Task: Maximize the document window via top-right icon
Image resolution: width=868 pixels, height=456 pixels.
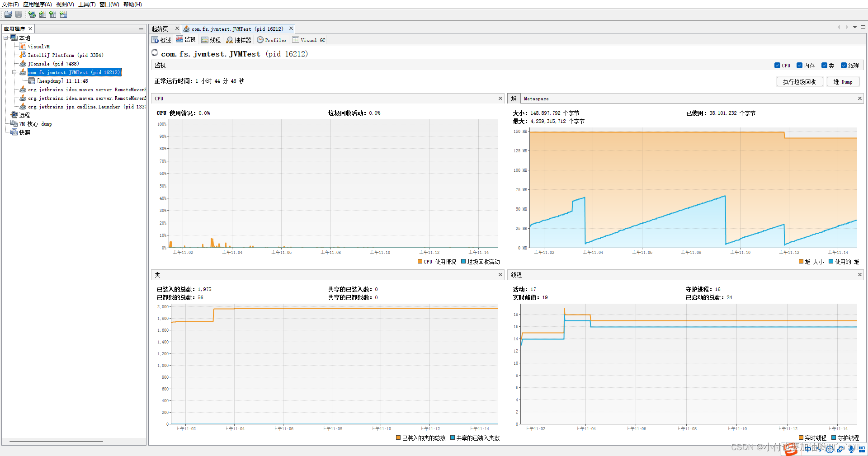Action: 863,27
